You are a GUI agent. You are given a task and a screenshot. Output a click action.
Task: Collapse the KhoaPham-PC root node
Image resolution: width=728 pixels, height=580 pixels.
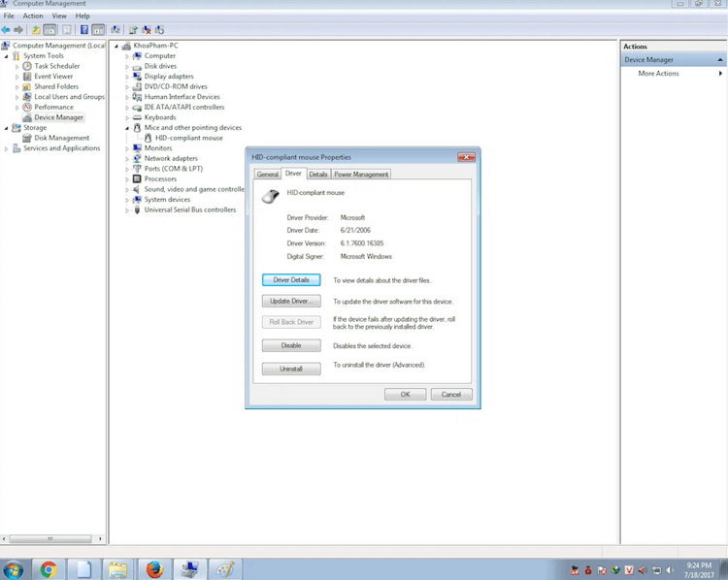116,46
